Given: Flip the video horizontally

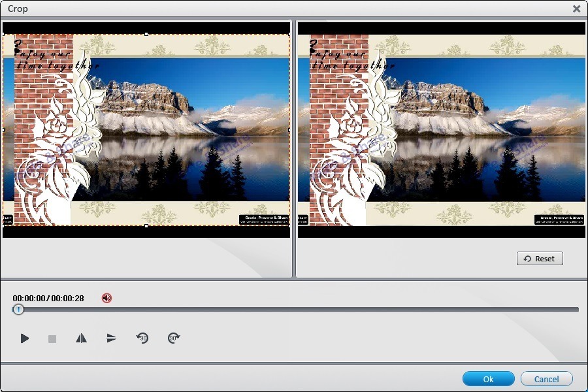Looking at the screenshot, I should [x=80, y=338].
